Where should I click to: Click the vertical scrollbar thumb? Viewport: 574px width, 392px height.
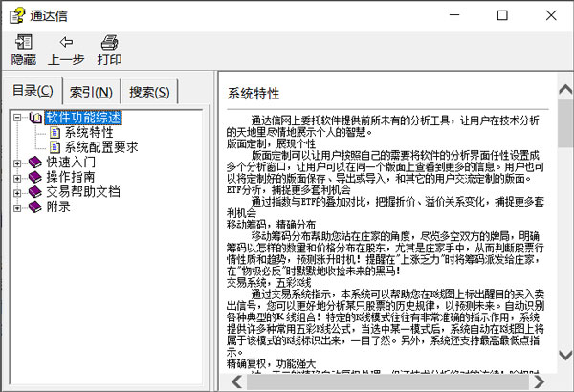tap(565, 123)
